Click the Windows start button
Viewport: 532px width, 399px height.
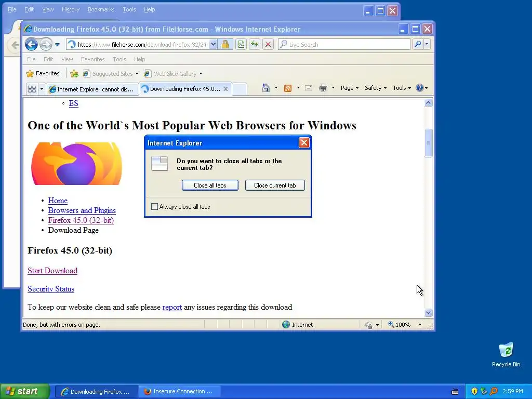[25, 391]
